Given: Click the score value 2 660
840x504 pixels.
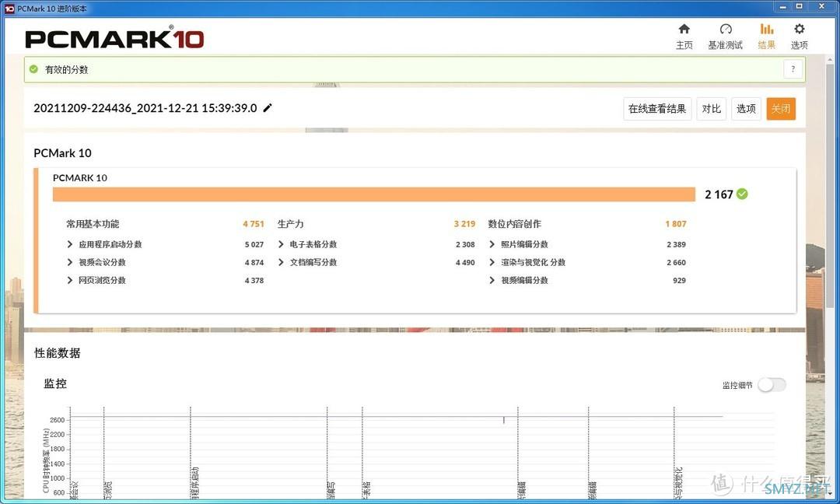Looking at the screenshot, I should pyautogui.click(x=677, y=262).
